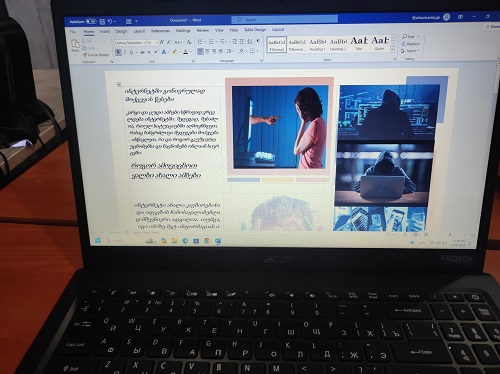Open the Insert ribbon tab
The height and width of the screenshot is (374, 500).
[105, 31]
